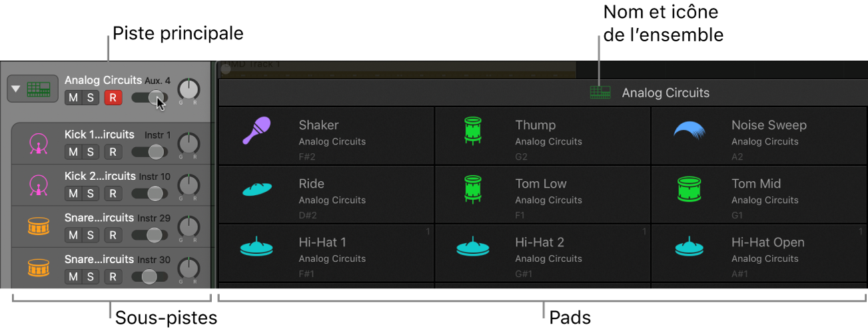
Task: Solo the Kick 1 subtrack
Action: [90, 152]
